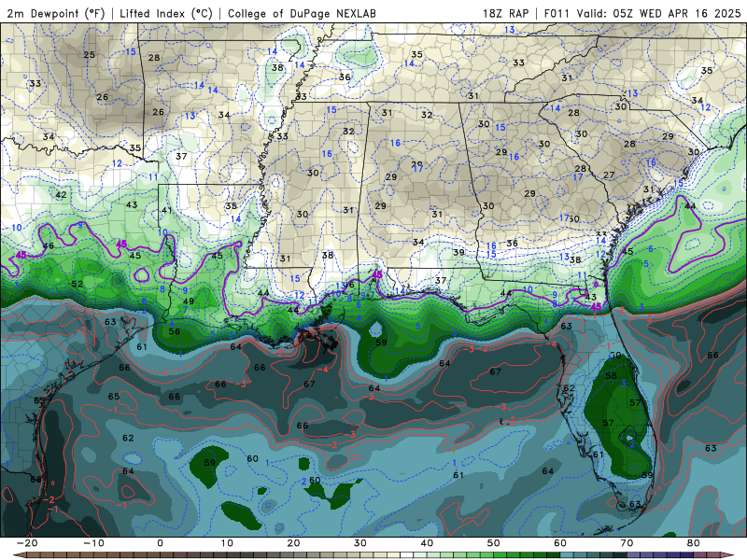Click the dewpoint value 27 on the map
Image resolution: width=747 pixels, height=560 pixels.
[x=609, y=175]
